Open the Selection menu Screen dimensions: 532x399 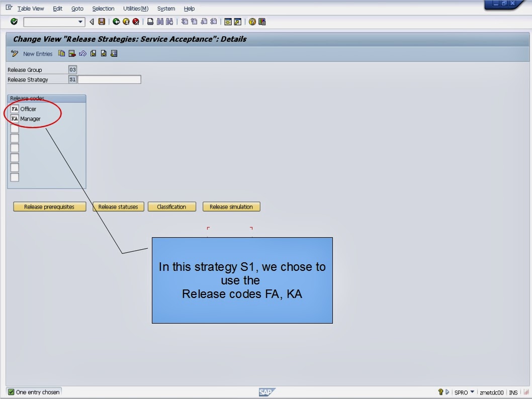(103, 9)
